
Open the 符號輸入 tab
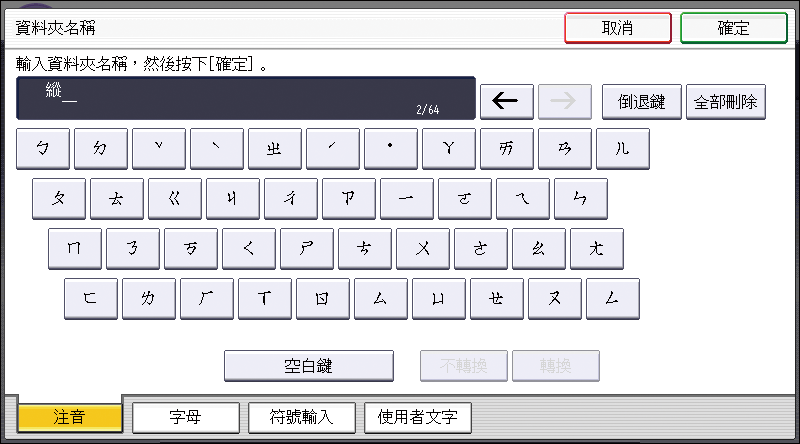pos(302,418)
